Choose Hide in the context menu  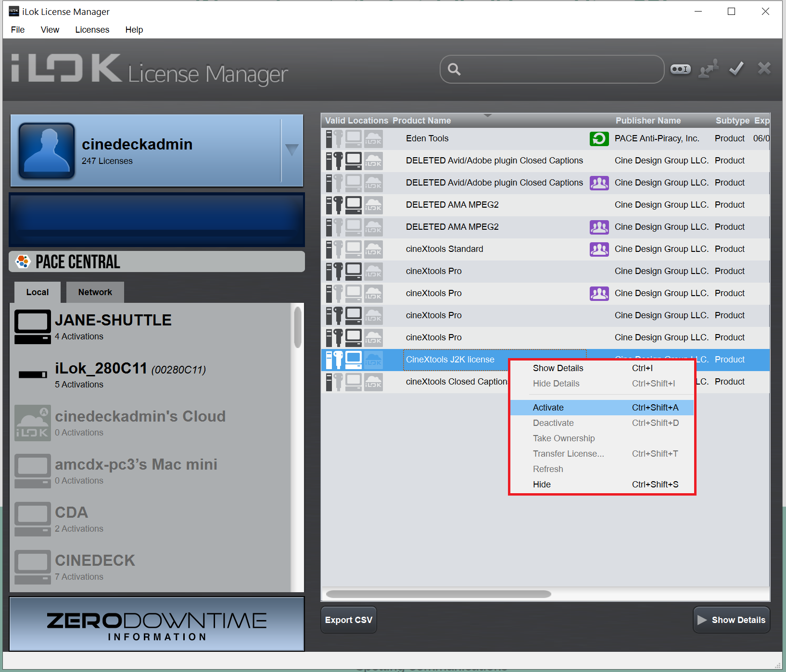pyautogui.click(x=602, y=485)
